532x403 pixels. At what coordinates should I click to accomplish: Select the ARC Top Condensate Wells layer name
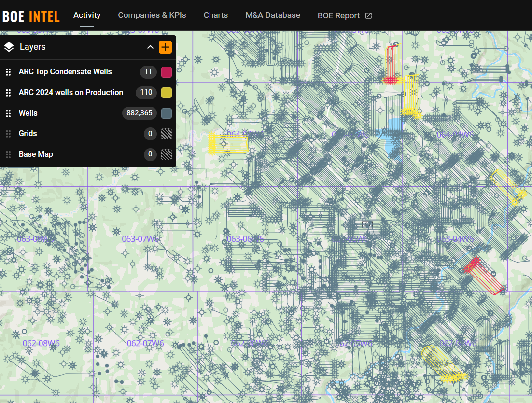point(65,72)
